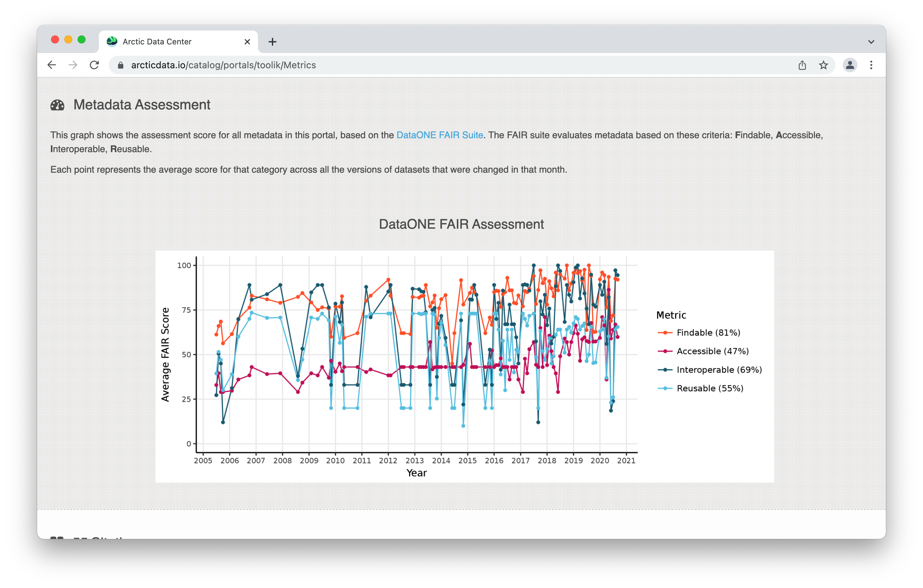Click the forward navigation arrow
923x588 pixels.
click(x=73, y=65)
